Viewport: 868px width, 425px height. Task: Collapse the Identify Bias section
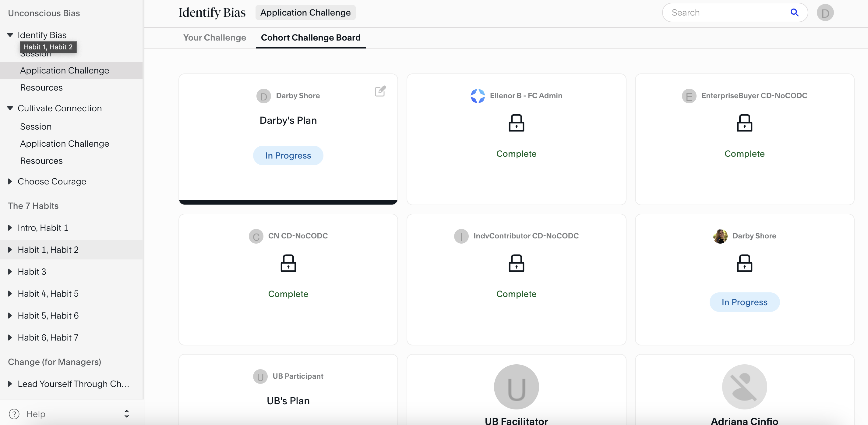(10, 35)
